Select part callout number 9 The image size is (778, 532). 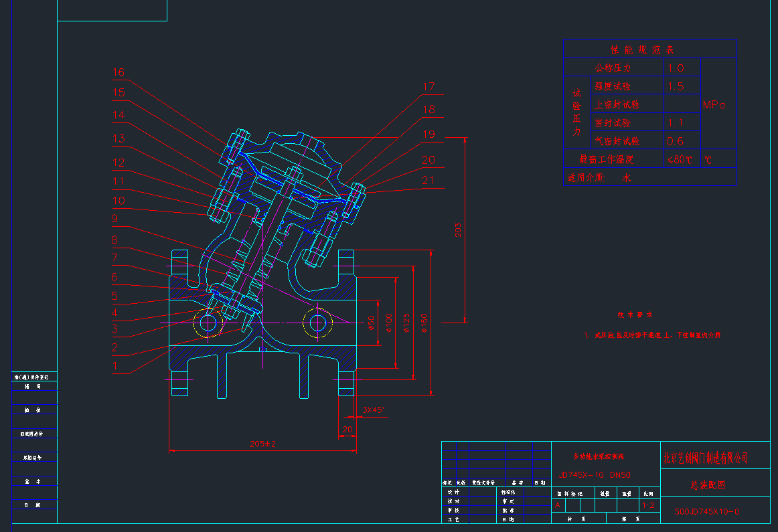(115, 219)
